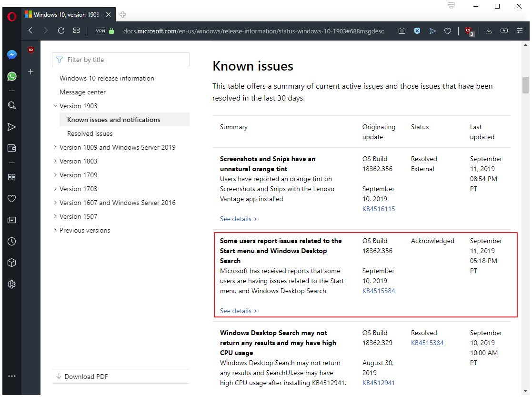
Task: Open Opera settings with the gear icon
Action: tap(11, 284)
